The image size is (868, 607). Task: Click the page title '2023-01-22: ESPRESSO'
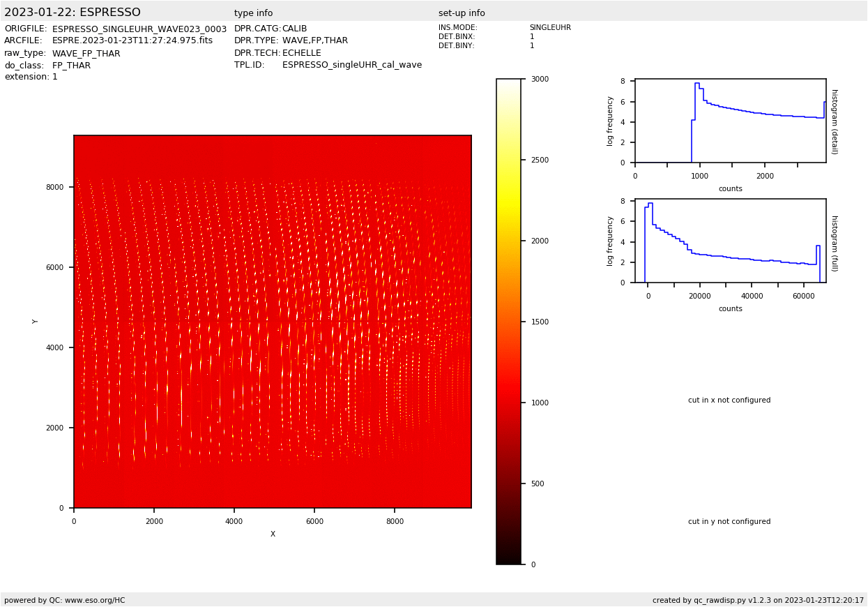pos(73,13)
